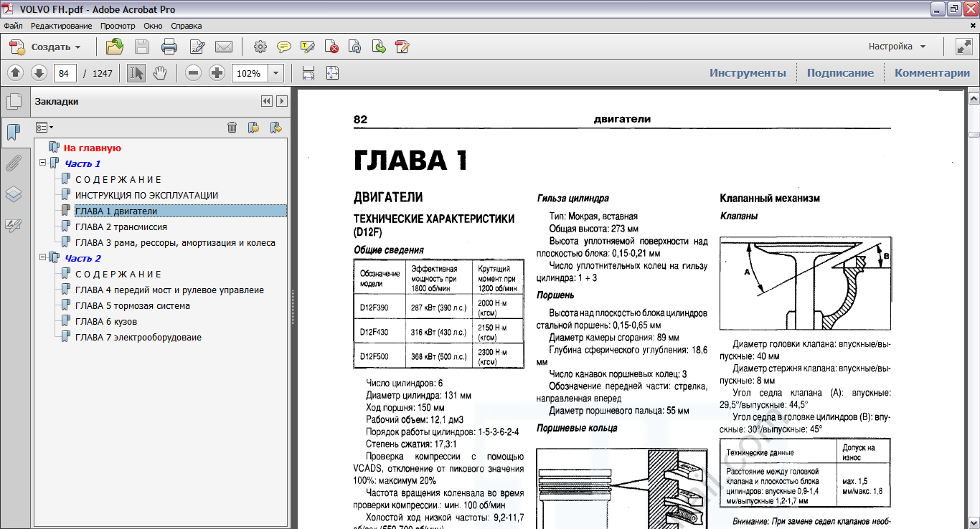Image resolution: width=980 pixels, height=529 pixels.
Task: Select the Часть 1 bookmark
Action: click(83, 163)
